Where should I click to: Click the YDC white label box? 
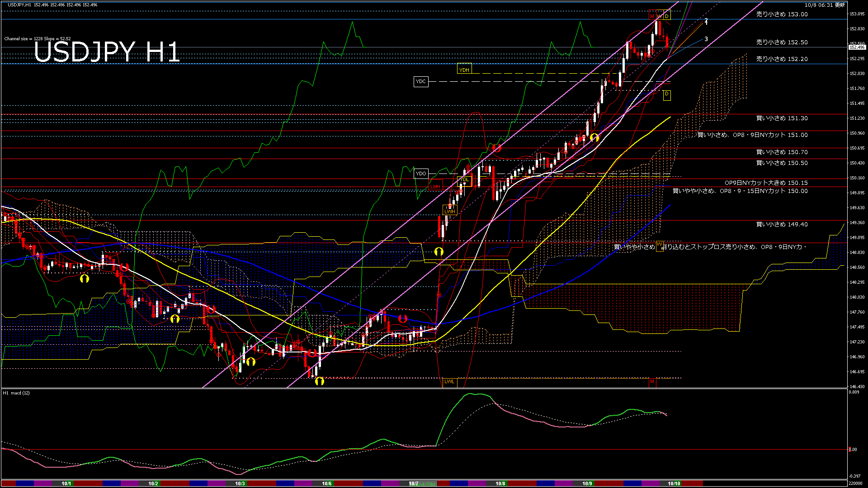pos(420,81)
